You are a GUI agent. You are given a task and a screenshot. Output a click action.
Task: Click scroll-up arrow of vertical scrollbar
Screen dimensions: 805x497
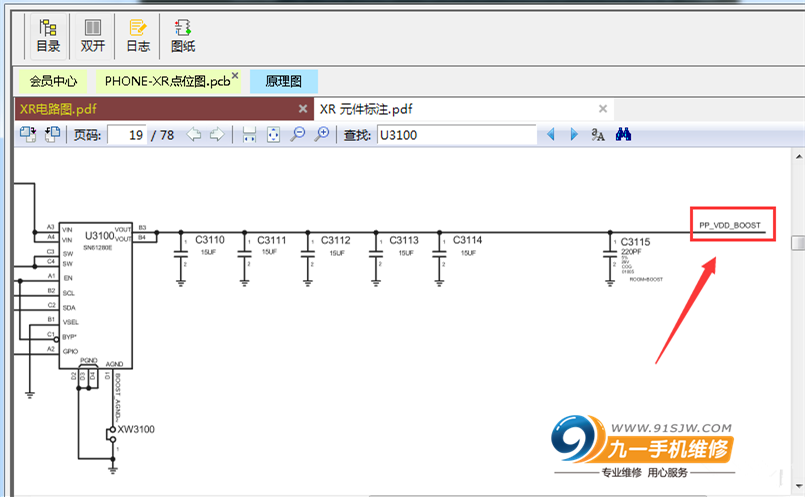tap(799, 156)
